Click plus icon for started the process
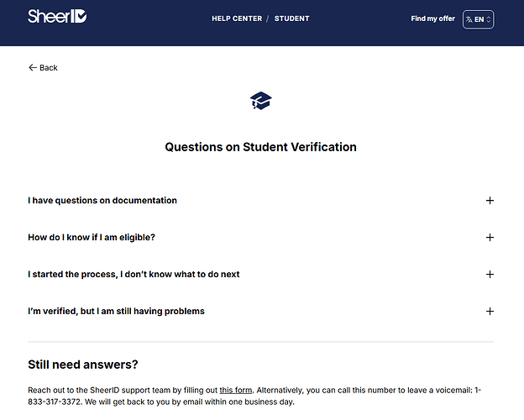The width and height of the screenshot is (524, 420). (x=490, y=274)
